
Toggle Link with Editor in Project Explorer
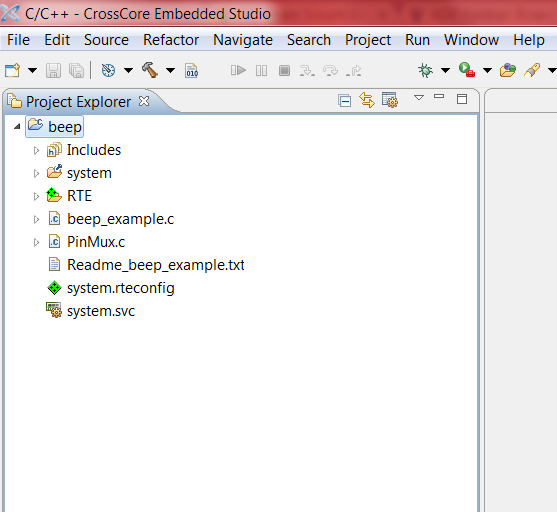[367, 100]
